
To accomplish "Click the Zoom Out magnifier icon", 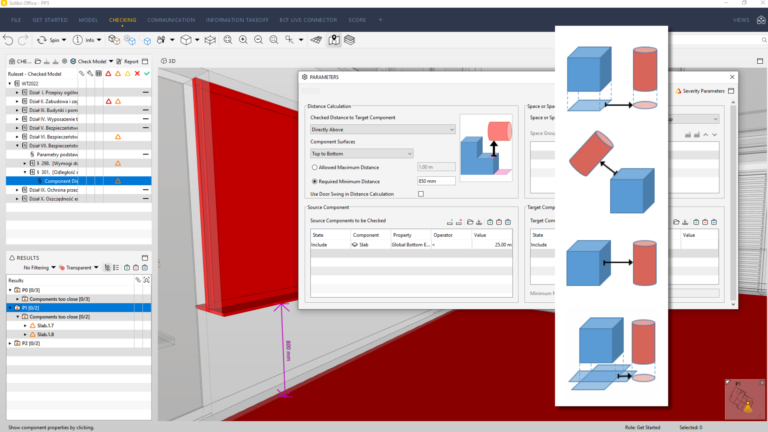I will [x=259, y=40].
